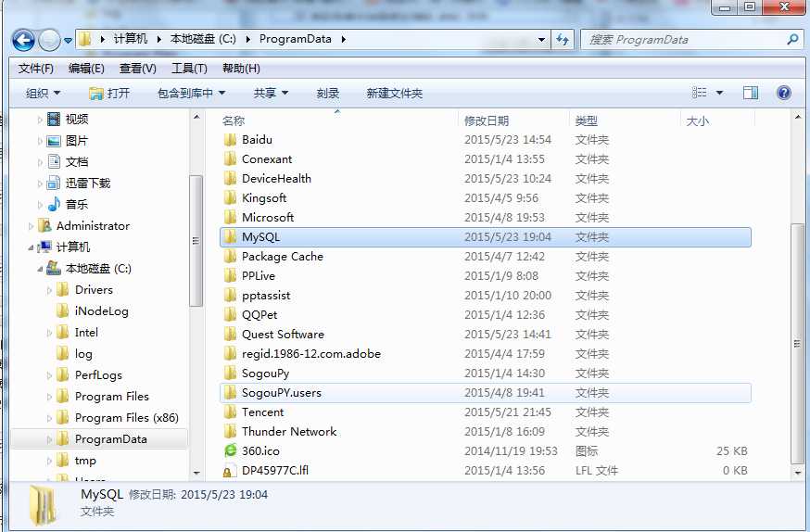Select Administrator in navigation pane
The image size is (810, 532).
click(93, 226)
